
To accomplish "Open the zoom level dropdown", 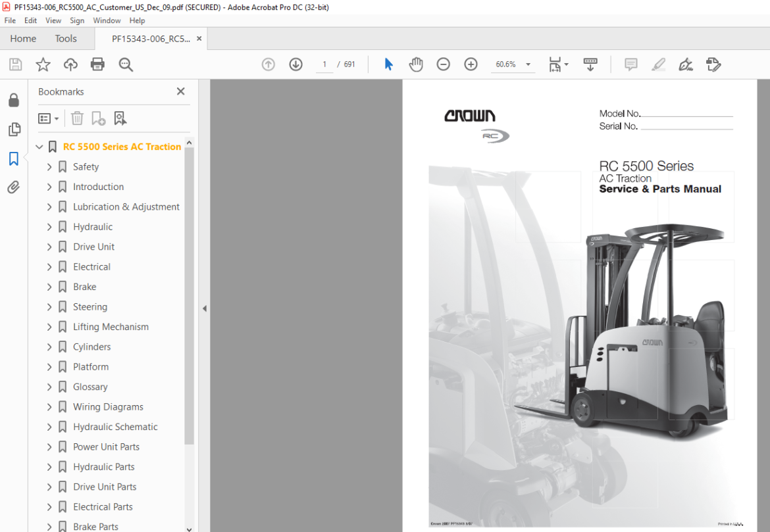I will [x=528, y=64].
